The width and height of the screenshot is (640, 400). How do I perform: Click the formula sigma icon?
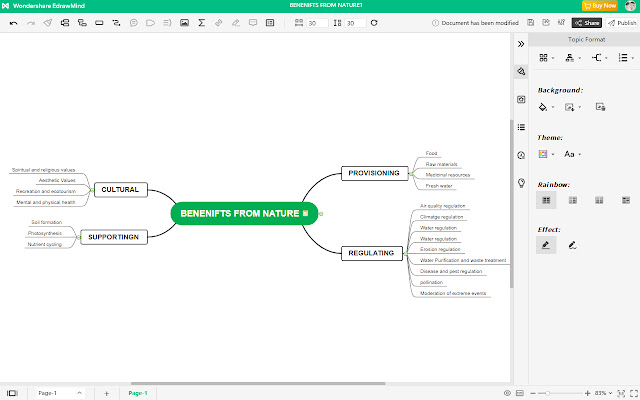coord(202,22)
